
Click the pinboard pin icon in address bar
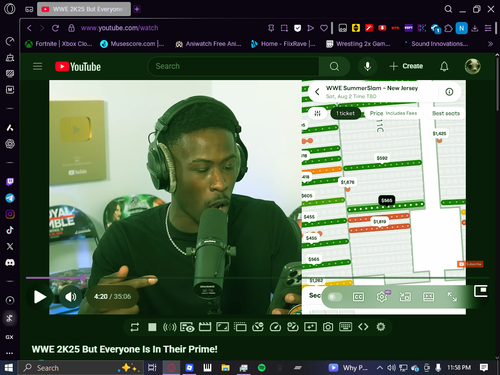point(271,28)
